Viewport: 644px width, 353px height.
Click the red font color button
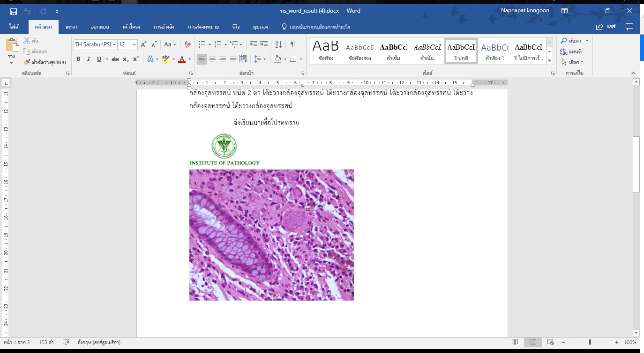182,59
